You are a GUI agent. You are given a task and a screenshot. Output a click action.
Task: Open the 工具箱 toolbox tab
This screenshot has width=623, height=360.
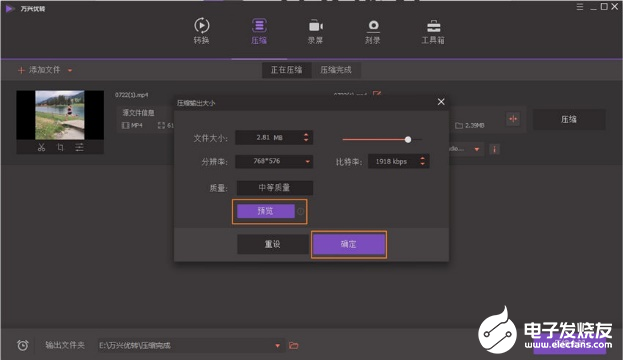(433, 31)
